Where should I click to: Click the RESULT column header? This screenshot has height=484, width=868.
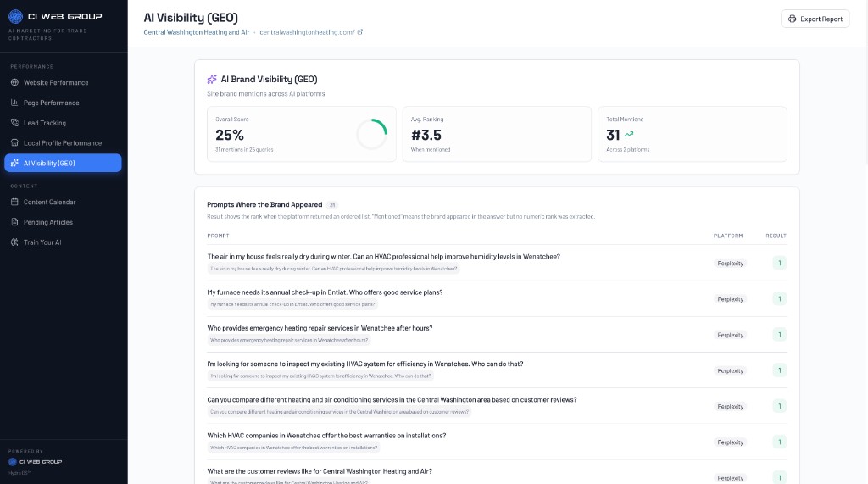tap(776, 236)
